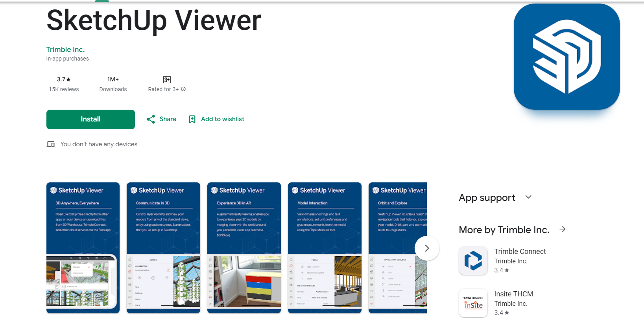Click 'You don't have any devices' message
The width and height of the screenshot is (644, 318).
coord(99,144)
